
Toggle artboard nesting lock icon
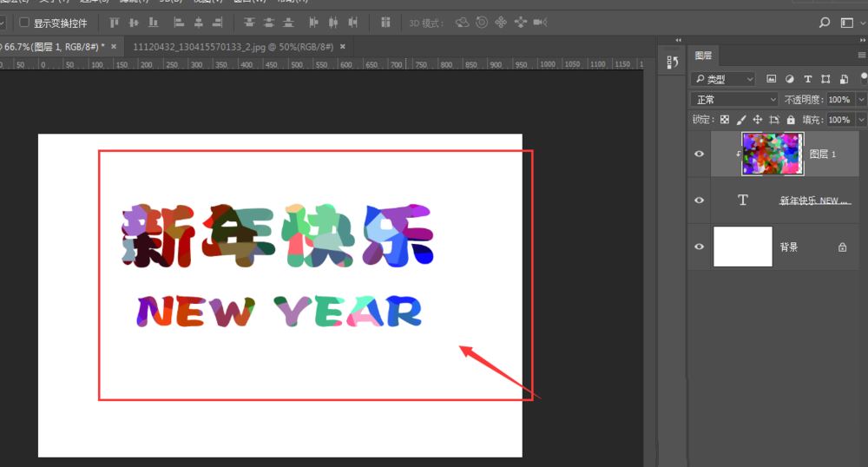774,120
